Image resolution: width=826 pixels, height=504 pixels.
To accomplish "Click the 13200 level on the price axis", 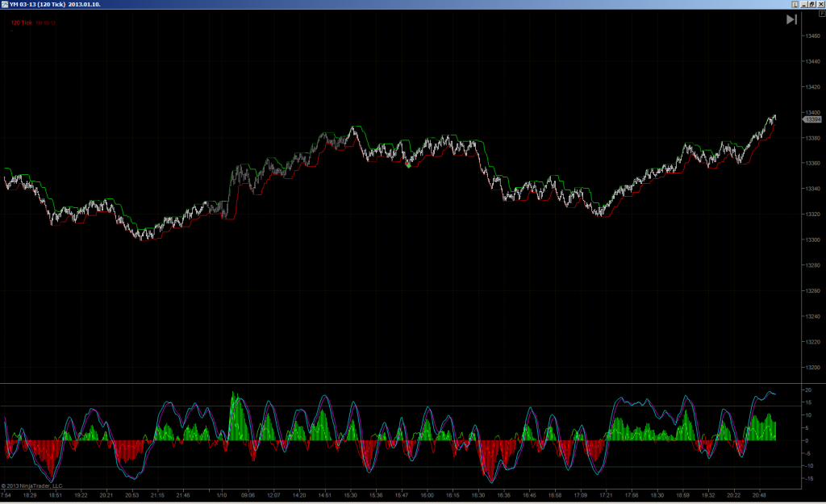I will tap(813, 368).
